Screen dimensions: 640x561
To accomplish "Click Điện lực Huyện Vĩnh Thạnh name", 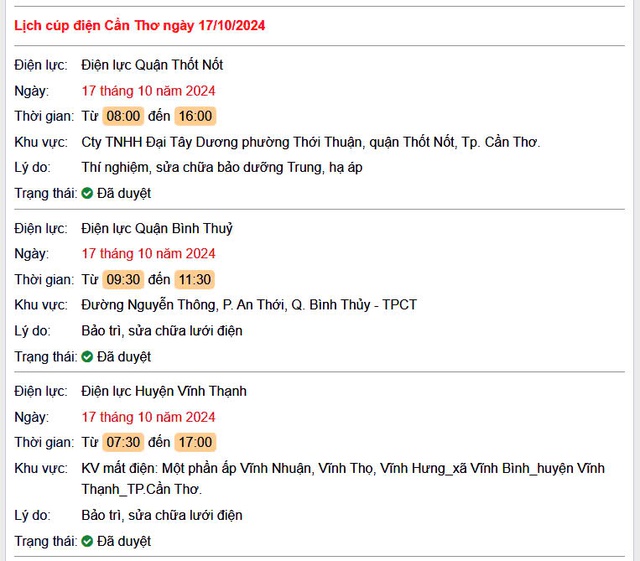I will (164, 391).
